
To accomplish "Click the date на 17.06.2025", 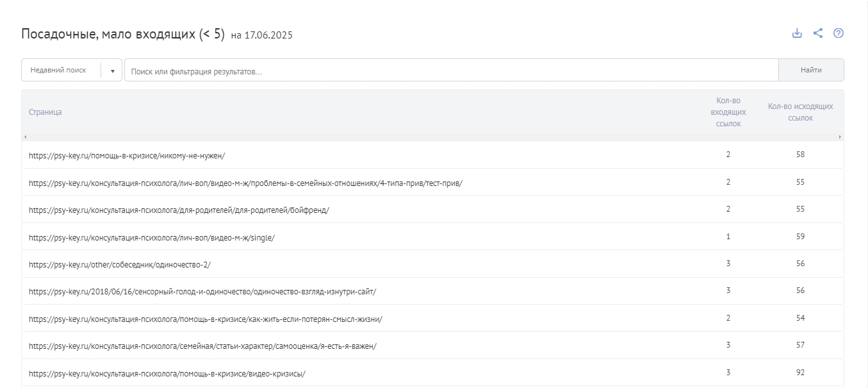I will (x=261, y=35).
